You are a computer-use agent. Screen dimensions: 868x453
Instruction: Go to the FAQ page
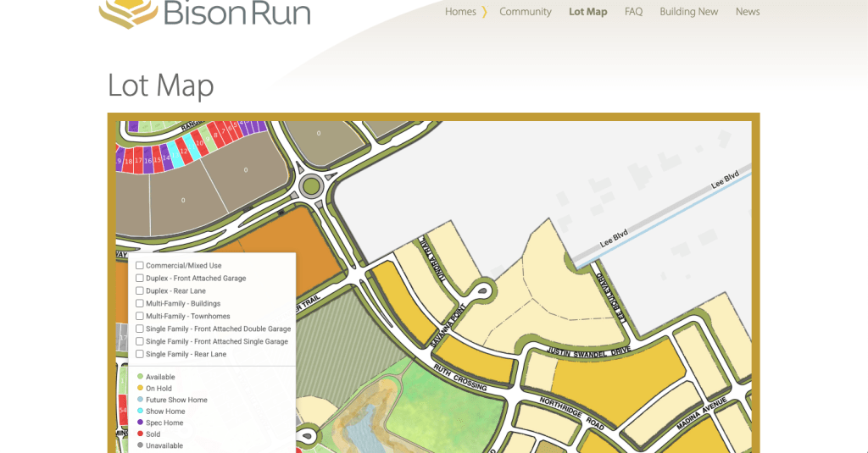(633, 12)
